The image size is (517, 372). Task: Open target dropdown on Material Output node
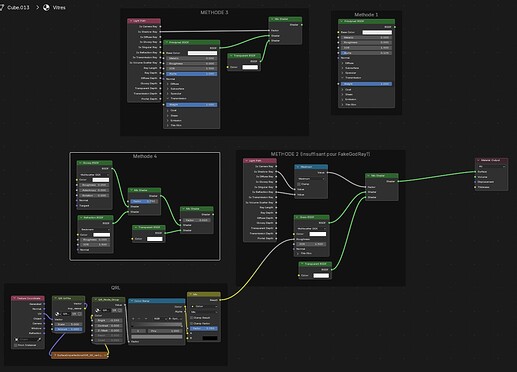pyautogui.click(x=492, y=166)
